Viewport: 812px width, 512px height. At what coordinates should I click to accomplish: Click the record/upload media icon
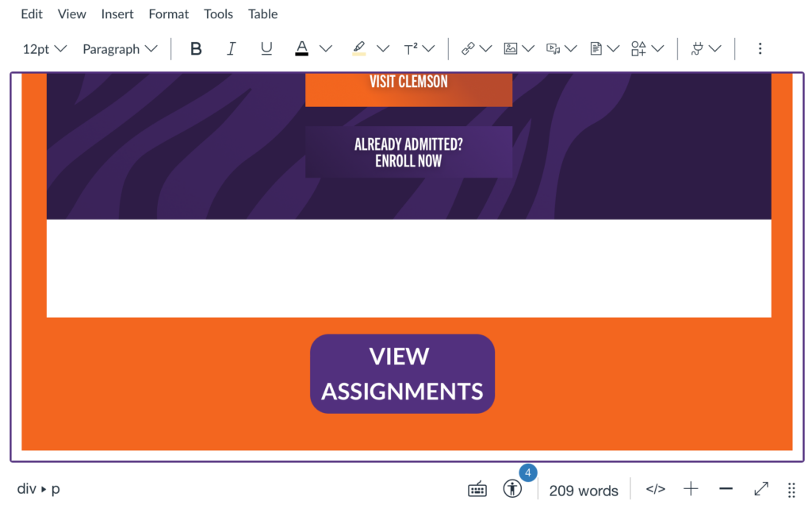point(553,48)
